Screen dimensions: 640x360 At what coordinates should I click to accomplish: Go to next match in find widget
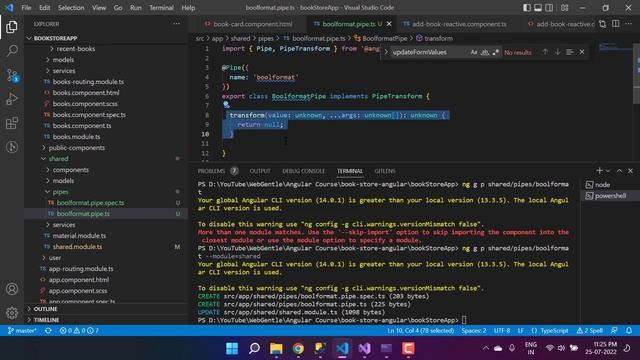pos(558,52)
